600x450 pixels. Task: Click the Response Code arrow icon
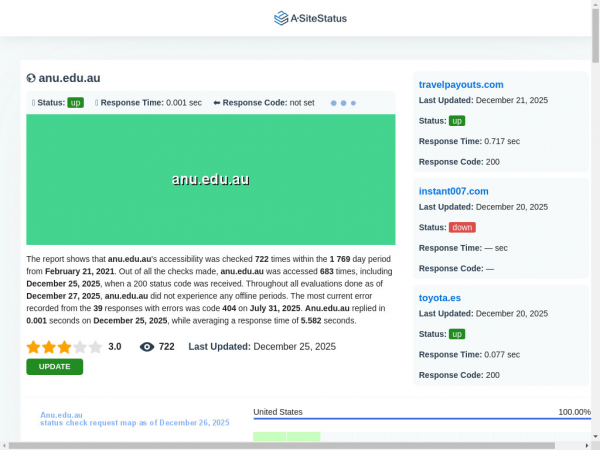pos(216,103)
